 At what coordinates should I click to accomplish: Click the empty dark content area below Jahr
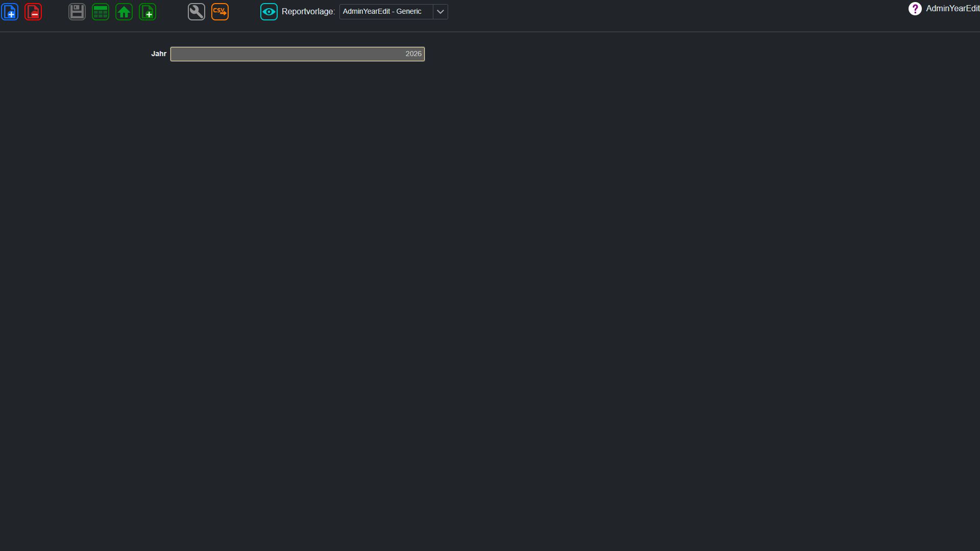click(x=490, y=306)
